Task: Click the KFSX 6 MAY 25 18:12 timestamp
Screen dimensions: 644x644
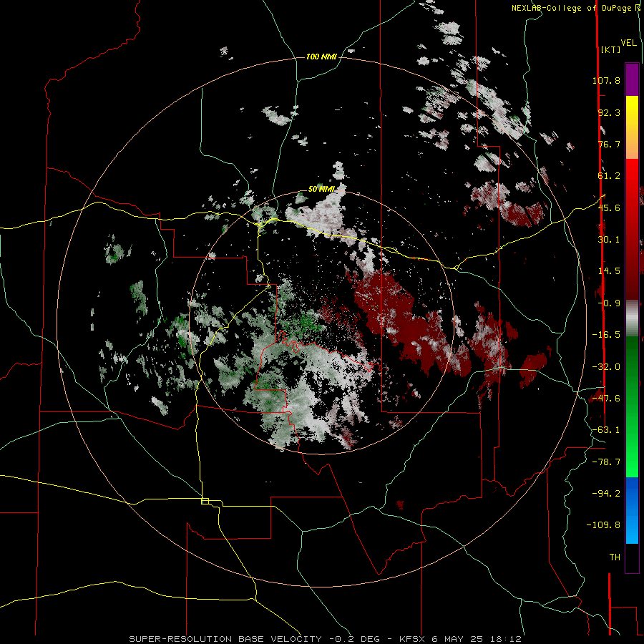Action: (x=460, y=639)
